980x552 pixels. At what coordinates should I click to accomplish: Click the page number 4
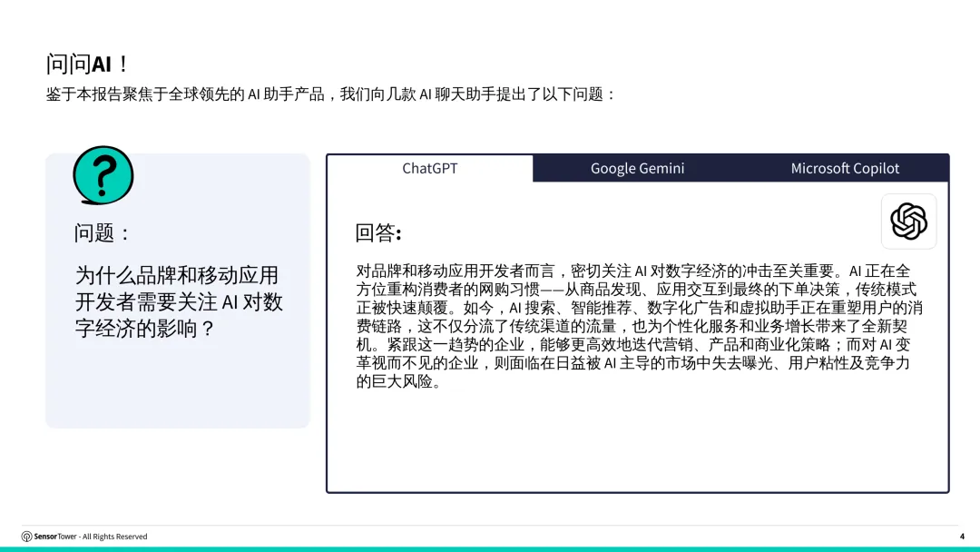[x=962, y=537]
